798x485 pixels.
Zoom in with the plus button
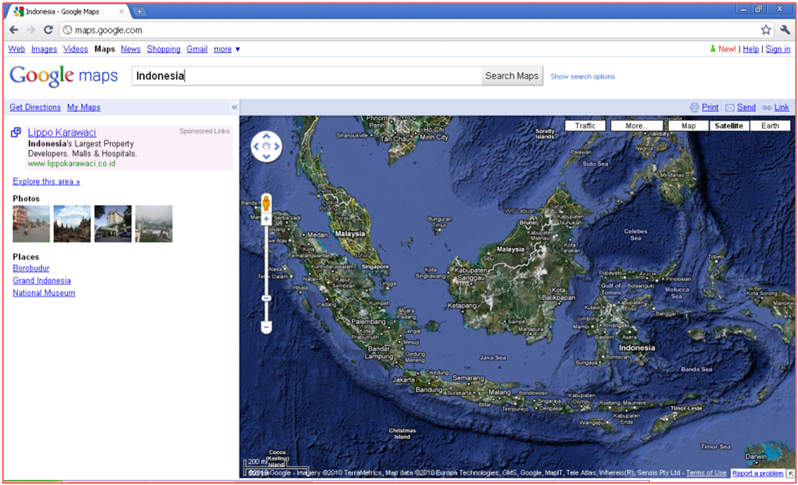coord(267,218)
